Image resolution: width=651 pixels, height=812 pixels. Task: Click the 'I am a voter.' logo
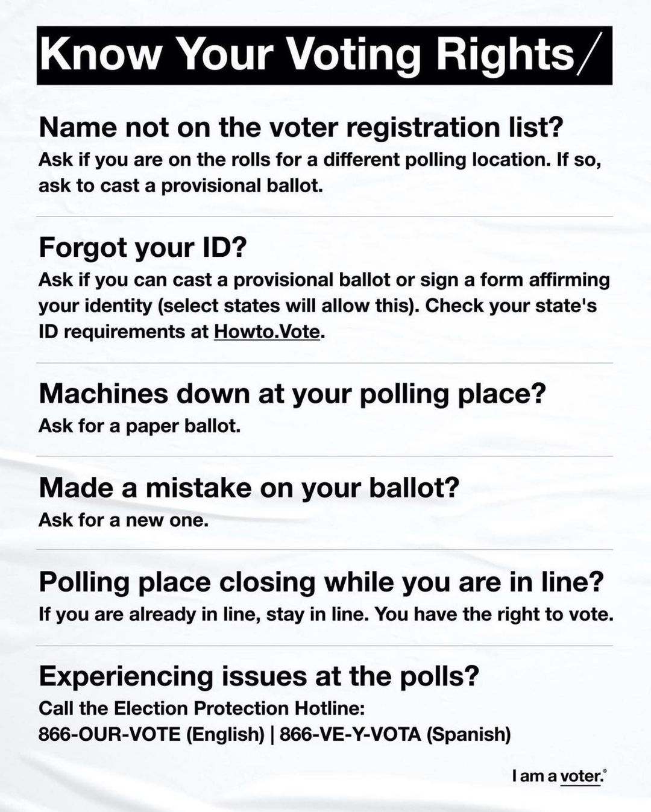559,776
